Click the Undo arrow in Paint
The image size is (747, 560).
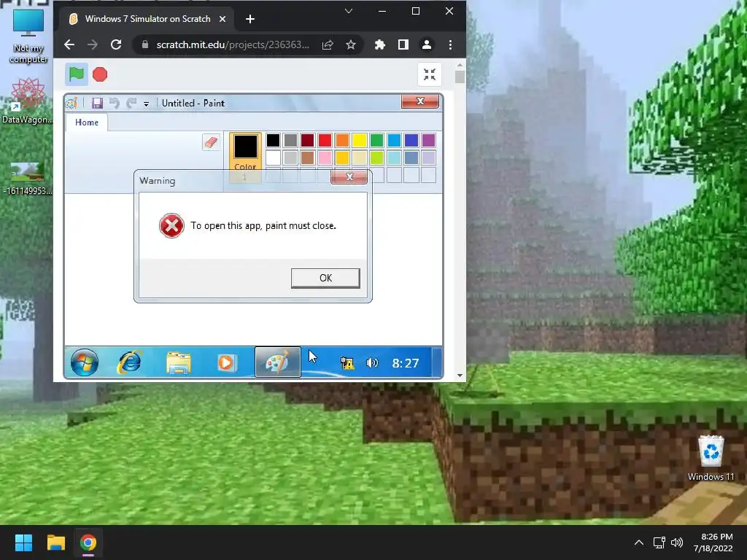[115, 103]
